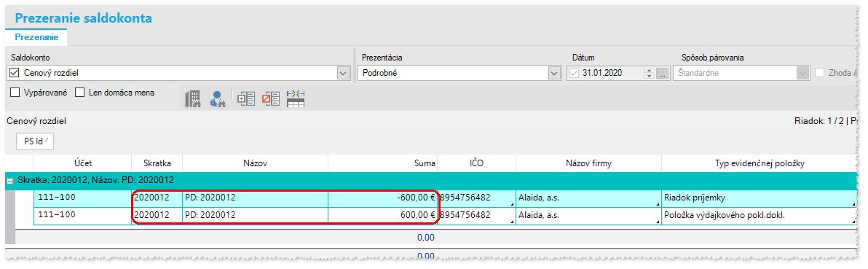868x269 pixels.
Task: Click the PS Id grouping chip
Action: tap(36, 141)
